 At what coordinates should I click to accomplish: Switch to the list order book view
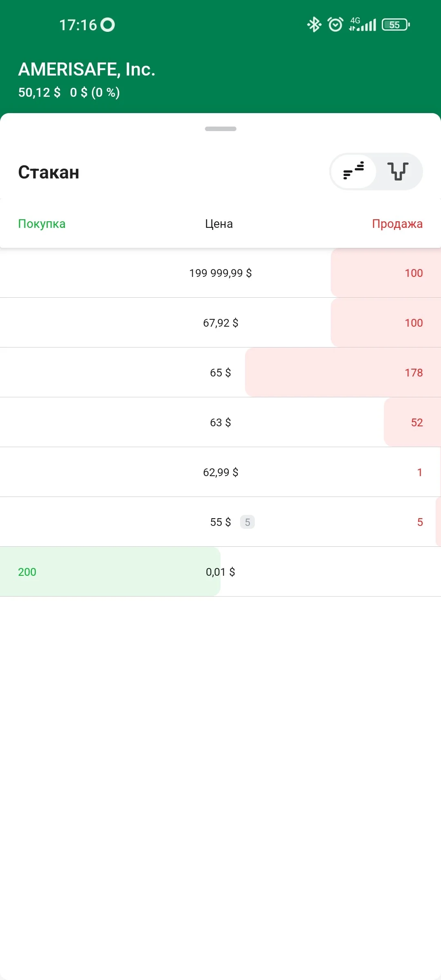tap(354, 171)
